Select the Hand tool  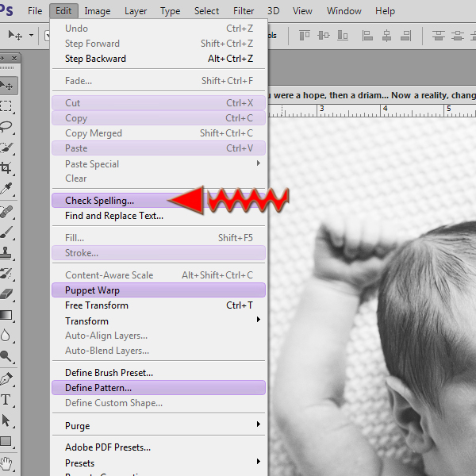(x=6, y=463)
